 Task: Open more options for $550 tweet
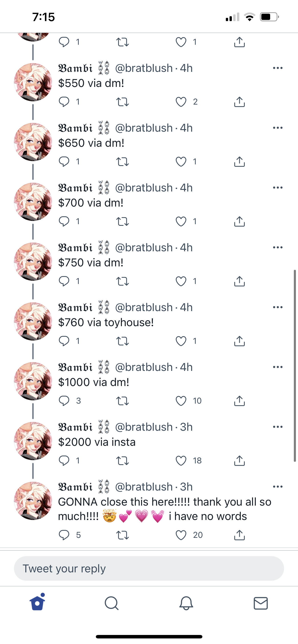pos(278,68)
